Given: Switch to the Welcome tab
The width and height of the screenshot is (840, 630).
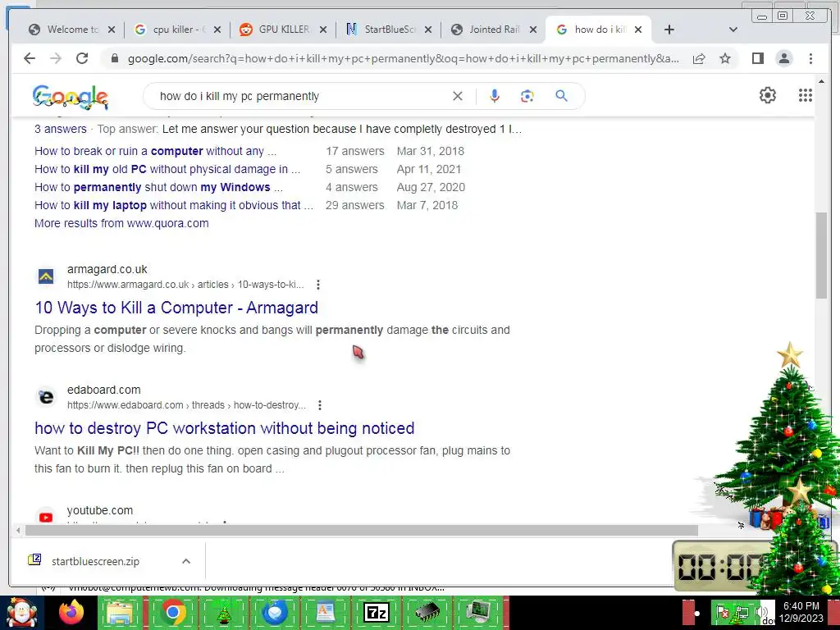Looking at the screenshot, I should click(x=72, y=30).
